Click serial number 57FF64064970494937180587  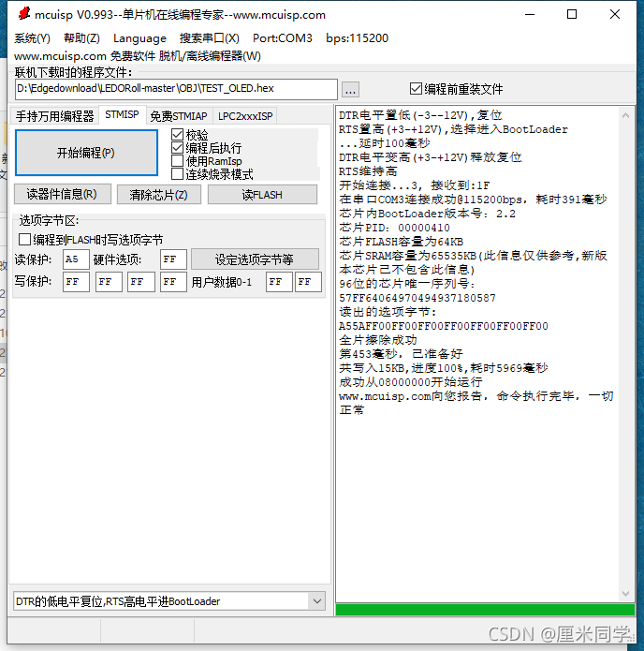click(x=417, y=298)
